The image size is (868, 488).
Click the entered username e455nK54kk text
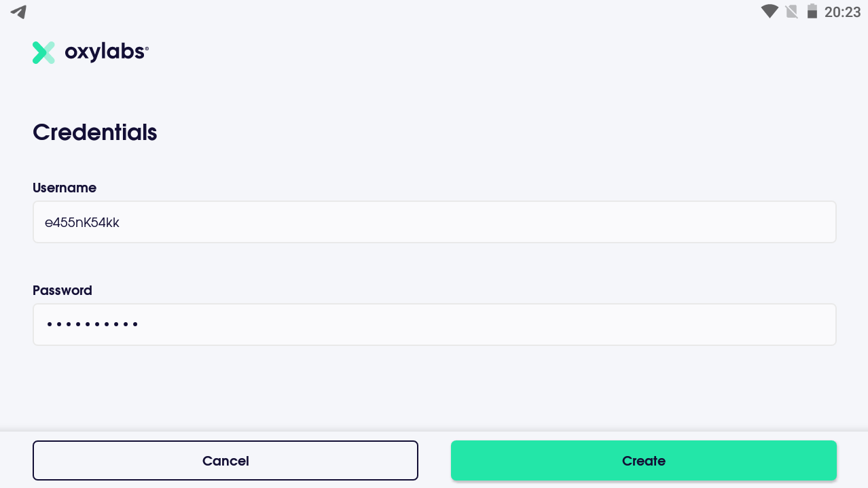point(82,222)
